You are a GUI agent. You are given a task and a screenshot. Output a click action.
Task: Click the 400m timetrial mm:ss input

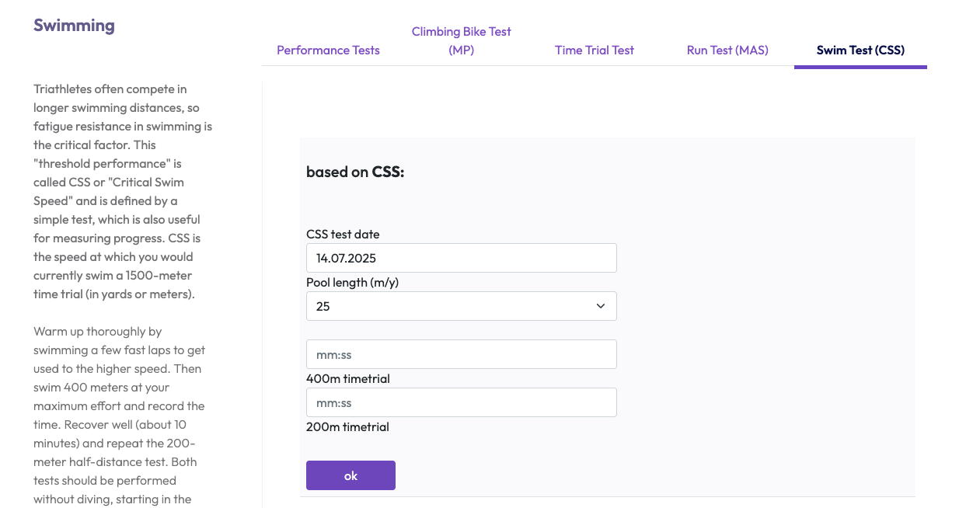pos(462,354)
